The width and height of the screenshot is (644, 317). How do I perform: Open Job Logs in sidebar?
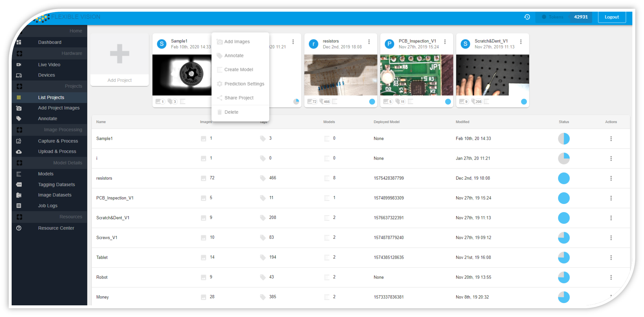48,206
